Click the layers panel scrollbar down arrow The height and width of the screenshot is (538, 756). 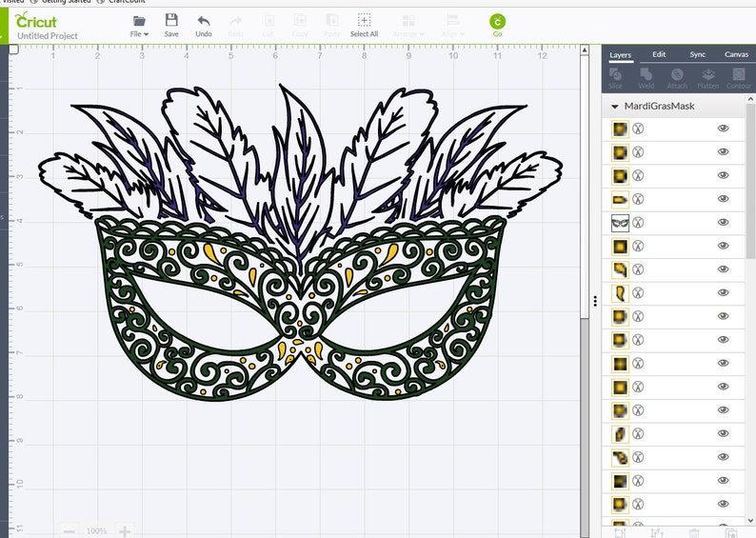pos(750,521)
